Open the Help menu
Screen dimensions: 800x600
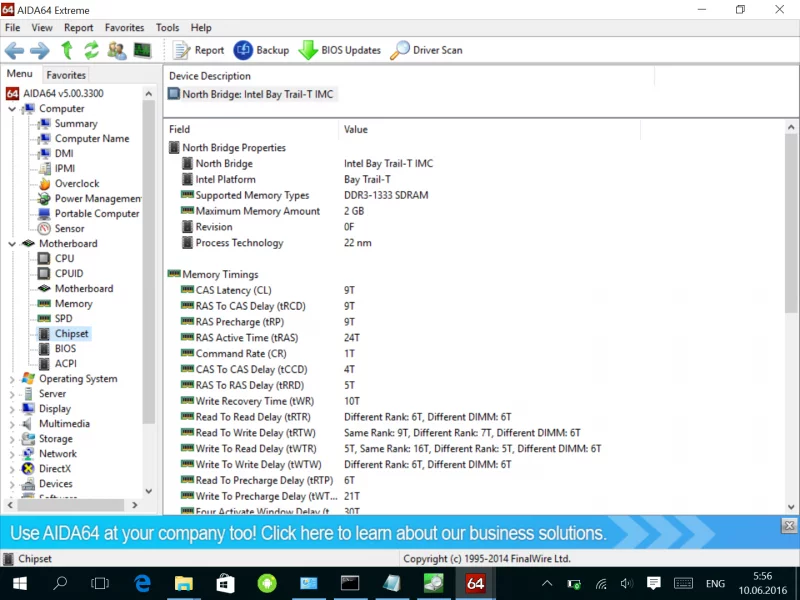(201, 28)
